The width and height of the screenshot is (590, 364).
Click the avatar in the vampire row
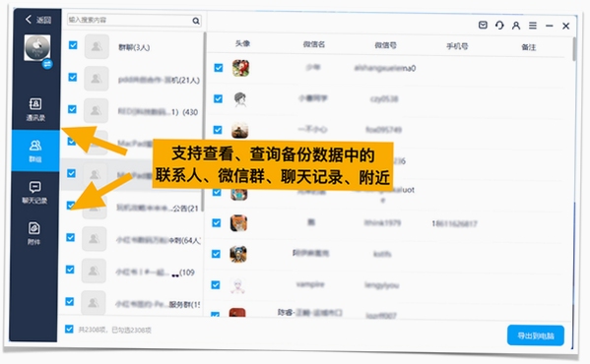tap(237, 285)
